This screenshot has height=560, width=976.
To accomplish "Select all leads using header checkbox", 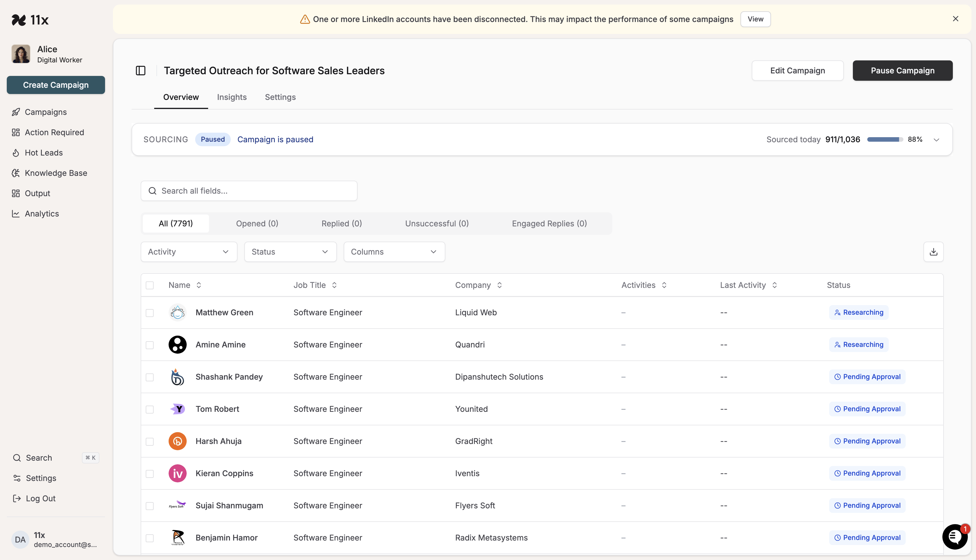I will tap(150, 285).
